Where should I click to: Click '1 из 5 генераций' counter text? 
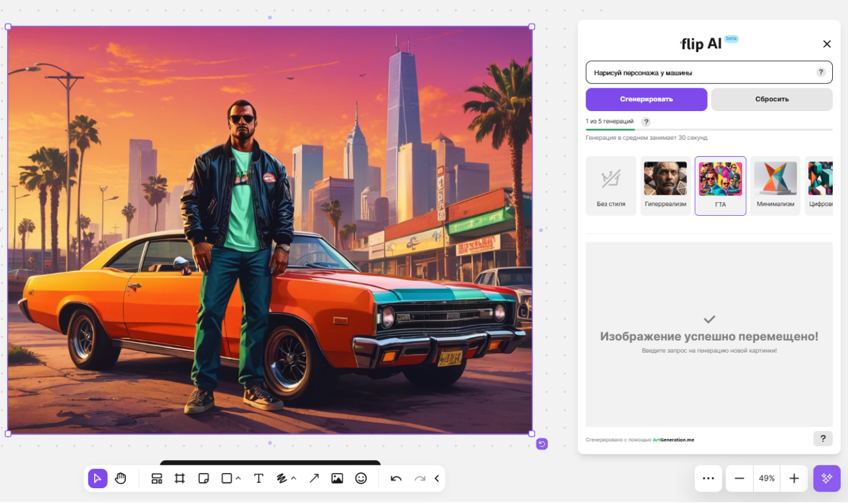[x=609, y=122]
